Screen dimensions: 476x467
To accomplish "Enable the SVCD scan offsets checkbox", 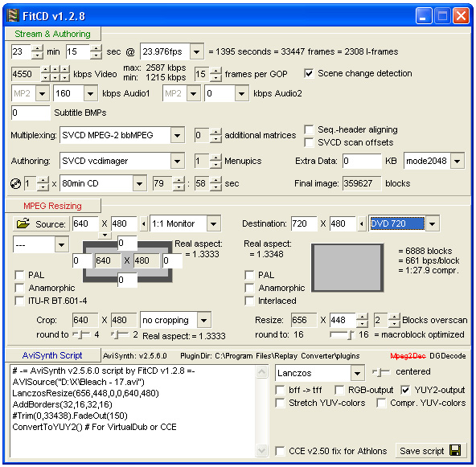I will point(309,142).
